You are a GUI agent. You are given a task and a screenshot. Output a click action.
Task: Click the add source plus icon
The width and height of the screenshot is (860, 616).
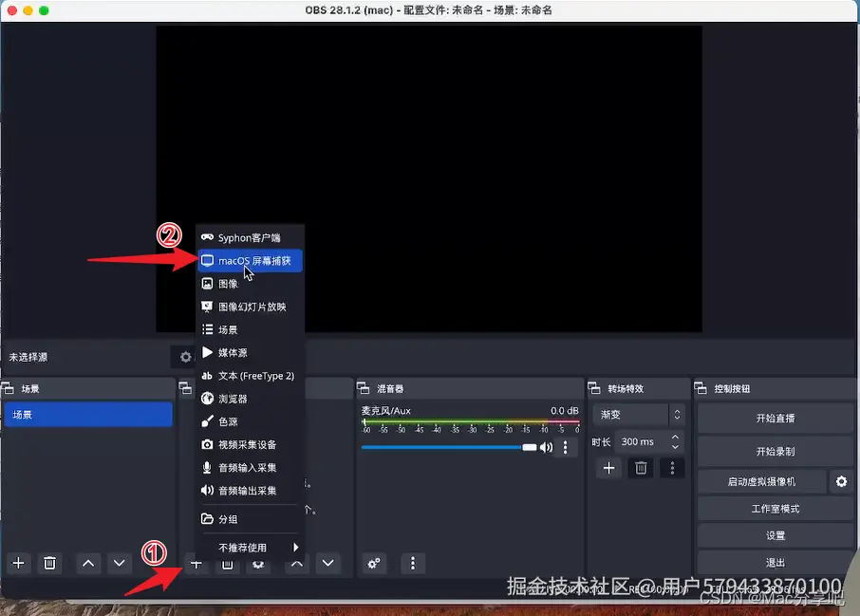[196, 563]
